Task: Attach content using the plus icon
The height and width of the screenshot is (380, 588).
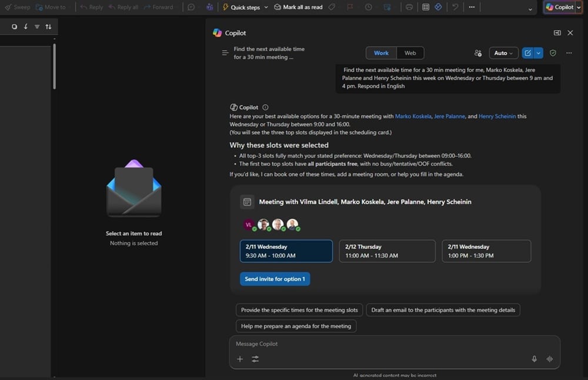Action: 240,359
